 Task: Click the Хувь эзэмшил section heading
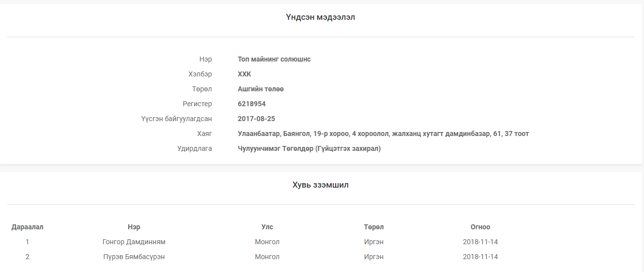pos(320,185)
